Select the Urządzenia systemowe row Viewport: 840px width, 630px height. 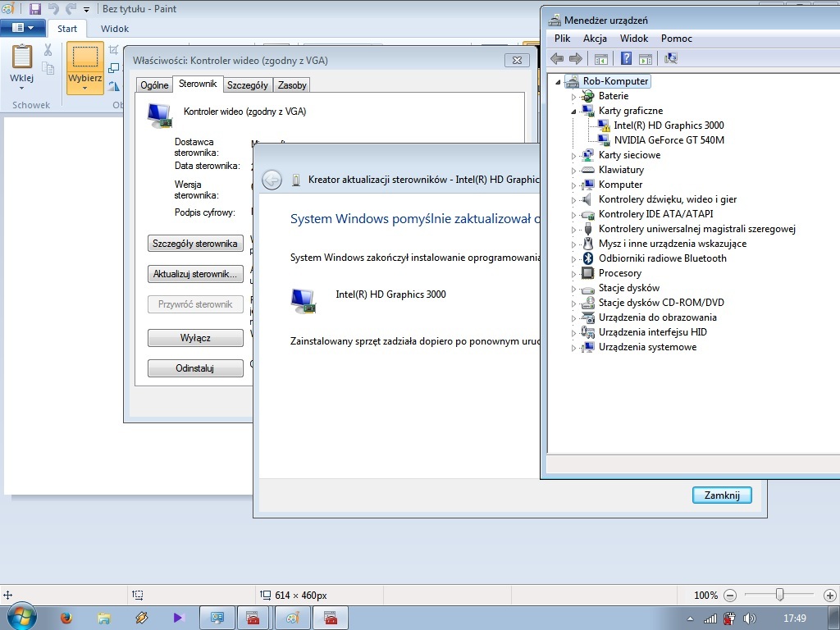647,347
